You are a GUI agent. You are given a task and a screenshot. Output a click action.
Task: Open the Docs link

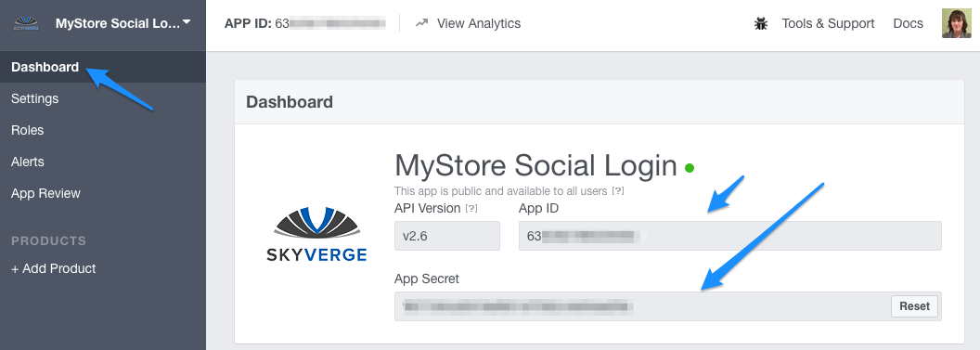click(x=909, y=24)
